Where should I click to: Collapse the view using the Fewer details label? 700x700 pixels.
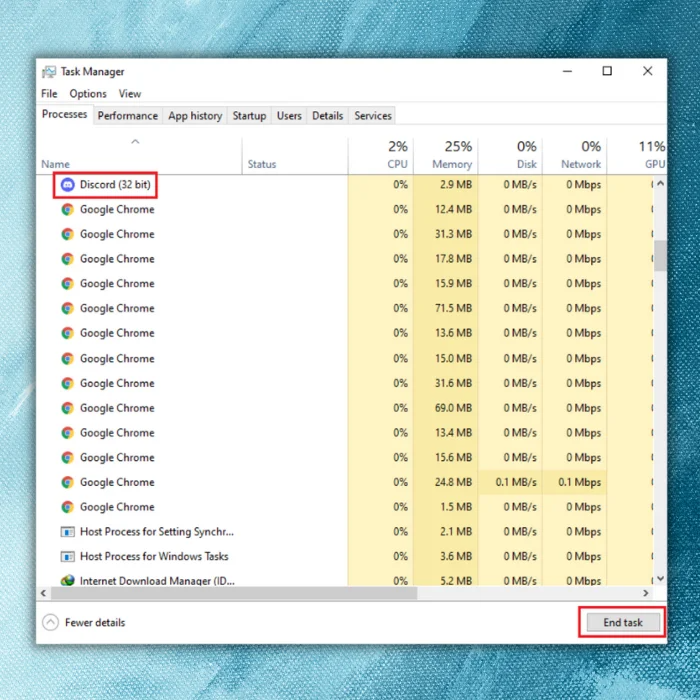tap(95, 622)
